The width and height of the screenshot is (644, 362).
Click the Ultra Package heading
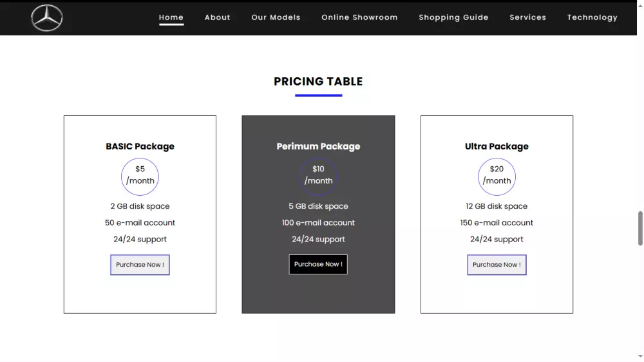click(497, 146)
